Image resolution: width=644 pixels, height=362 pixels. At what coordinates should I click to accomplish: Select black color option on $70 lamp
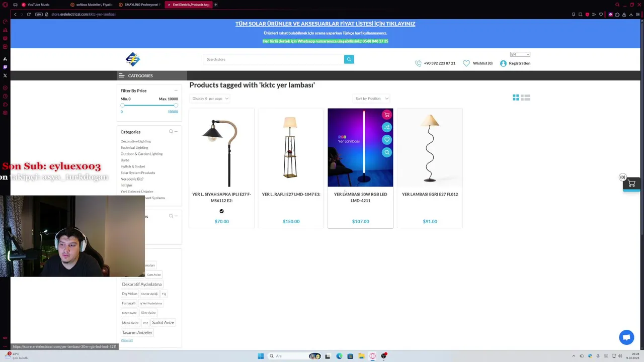[x=221, y=211]
